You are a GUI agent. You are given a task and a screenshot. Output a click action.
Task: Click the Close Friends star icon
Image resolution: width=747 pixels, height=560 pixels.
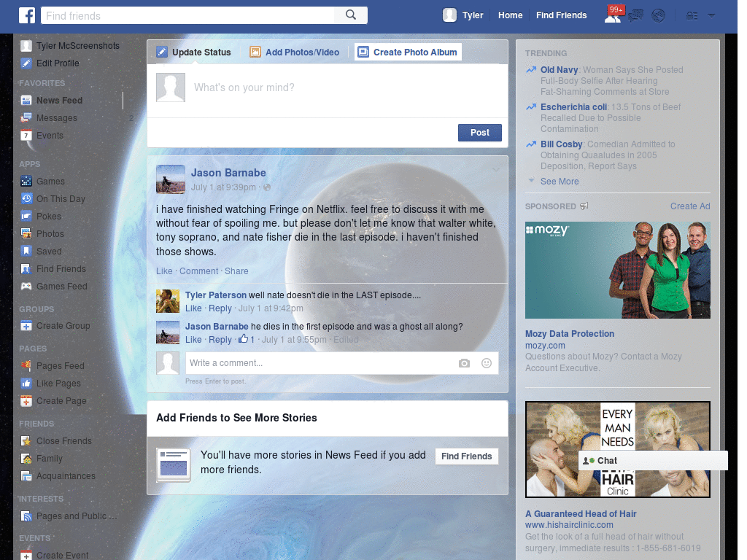click(26, 441)
